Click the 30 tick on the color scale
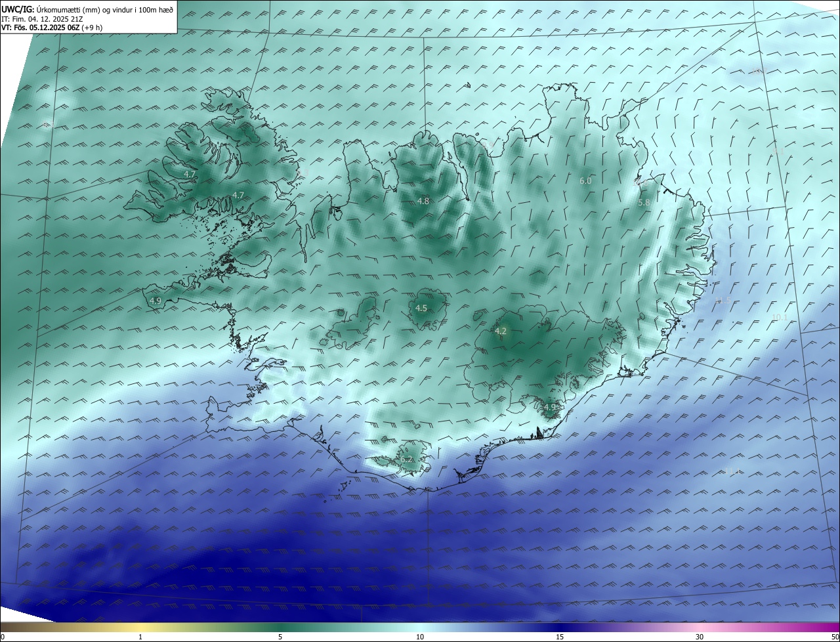The height and width of the screenshot is (642, 840). coord(700,637)
